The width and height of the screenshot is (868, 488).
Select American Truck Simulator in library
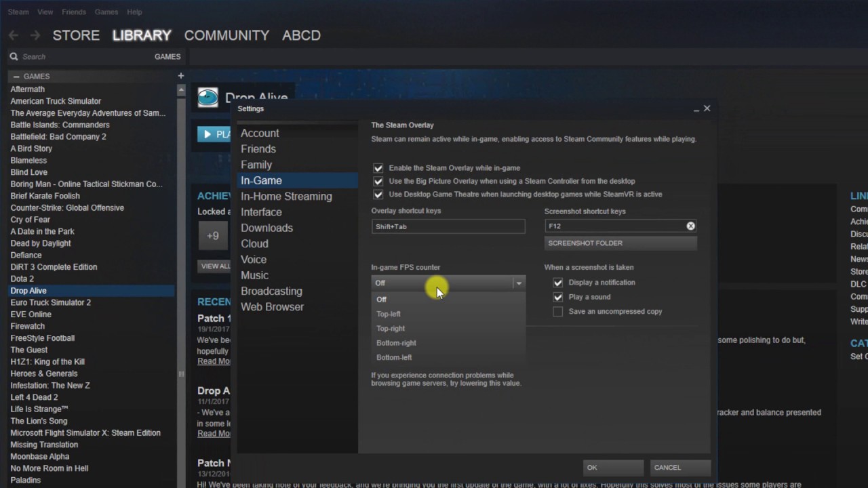pyautogui.click(x=56, y=101)
